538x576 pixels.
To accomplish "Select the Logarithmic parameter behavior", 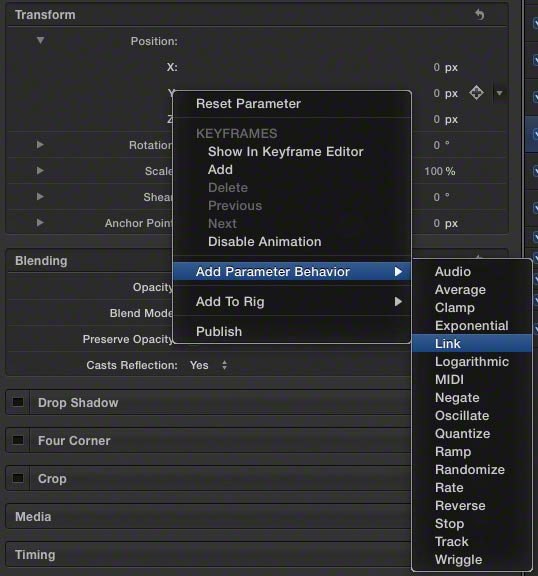I will coord(472,362).
